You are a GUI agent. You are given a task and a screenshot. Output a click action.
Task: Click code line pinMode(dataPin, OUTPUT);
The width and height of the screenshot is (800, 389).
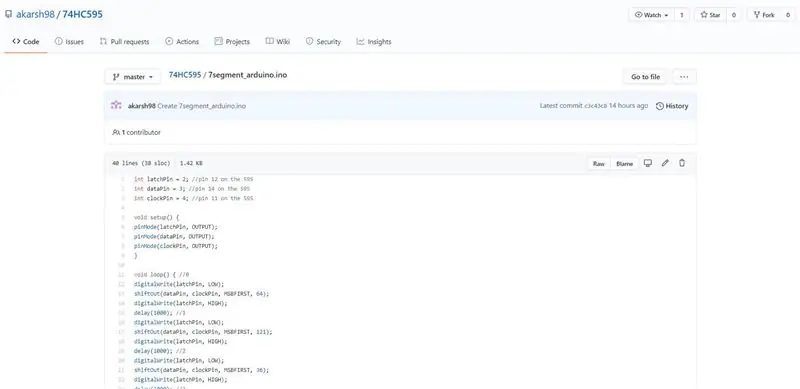coord(174,236)
